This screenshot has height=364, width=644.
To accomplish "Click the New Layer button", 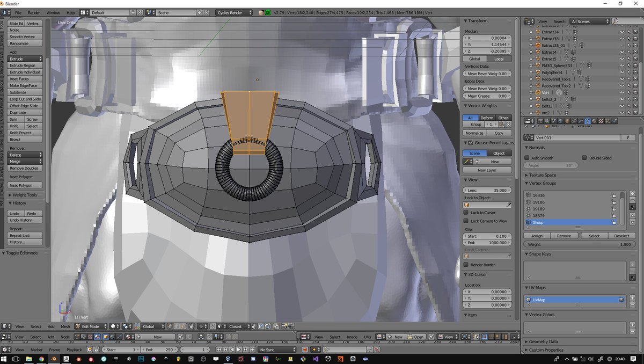I will [x=487, y=170].
